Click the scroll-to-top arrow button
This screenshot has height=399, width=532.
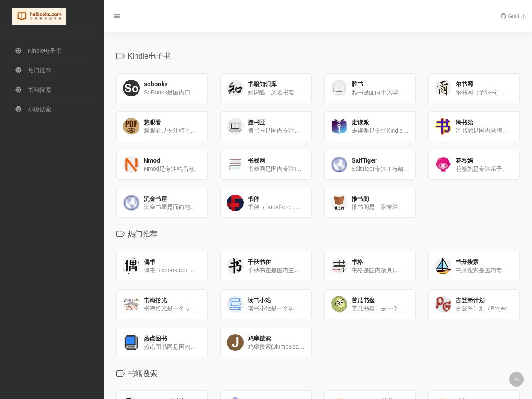pos(516,379)
